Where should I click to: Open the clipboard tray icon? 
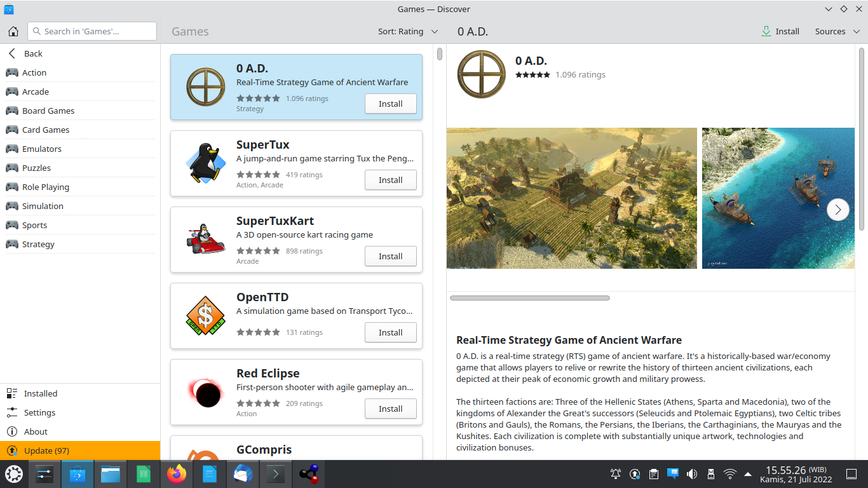click(654, 474)
